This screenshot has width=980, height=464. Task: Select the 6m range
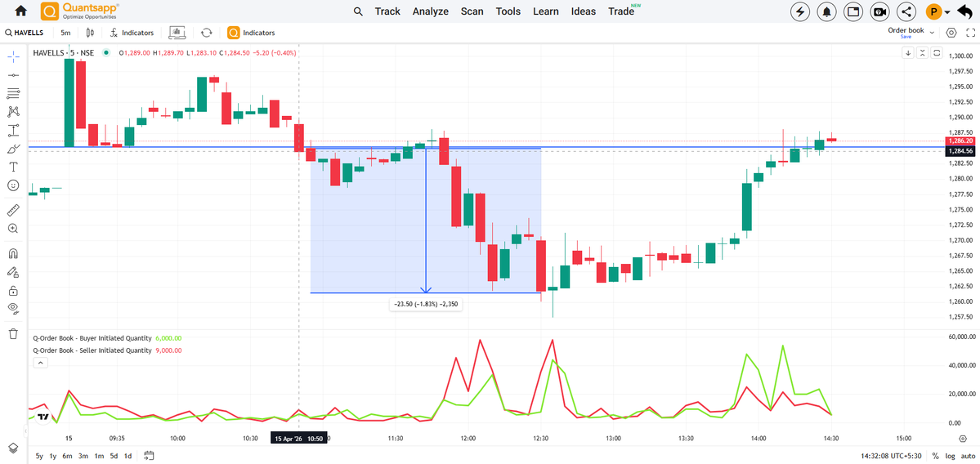tap(67, 456)
